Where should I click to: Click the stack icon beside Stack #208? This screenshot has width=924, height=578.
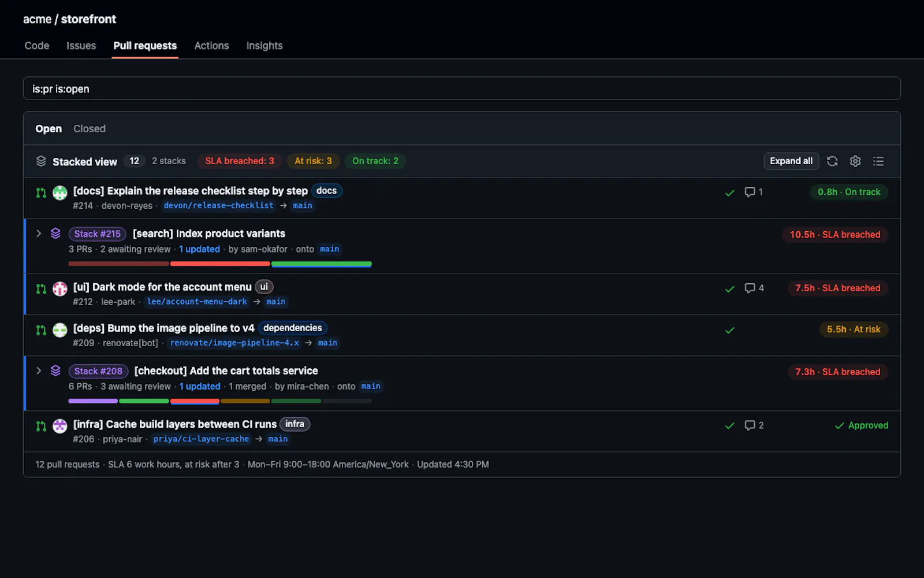coord(55,370)
